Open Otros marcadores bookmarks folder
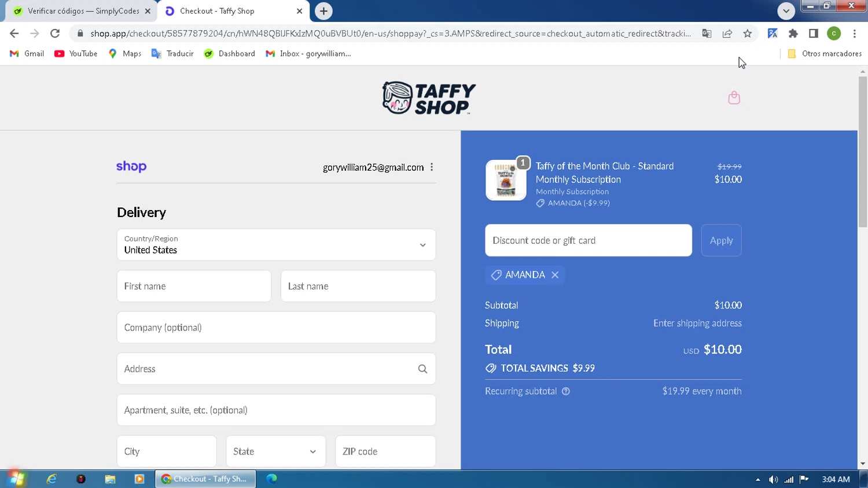Image resolution: width=868 pixels, height=488 pixels. tap(825, 53)
